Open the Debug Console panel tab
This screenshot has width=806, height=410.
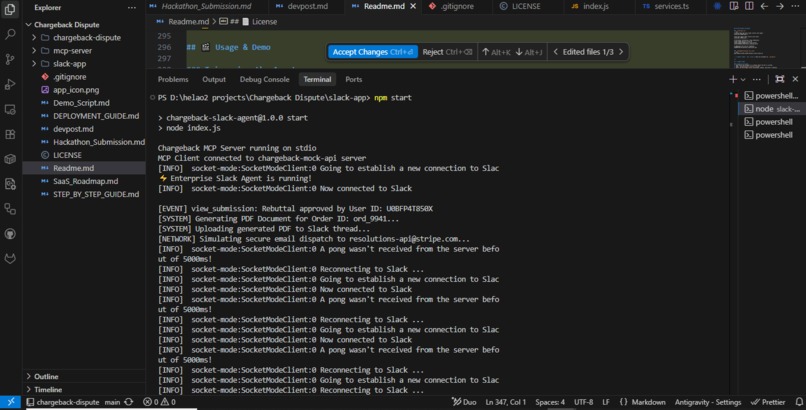(264, 79)
